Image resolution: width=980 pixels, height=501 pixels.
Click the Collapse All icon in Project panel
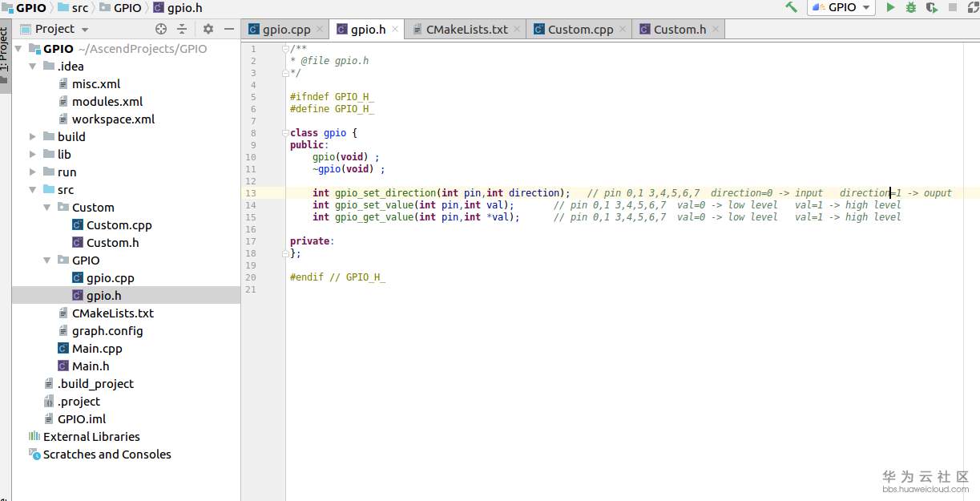pos(182,29)
